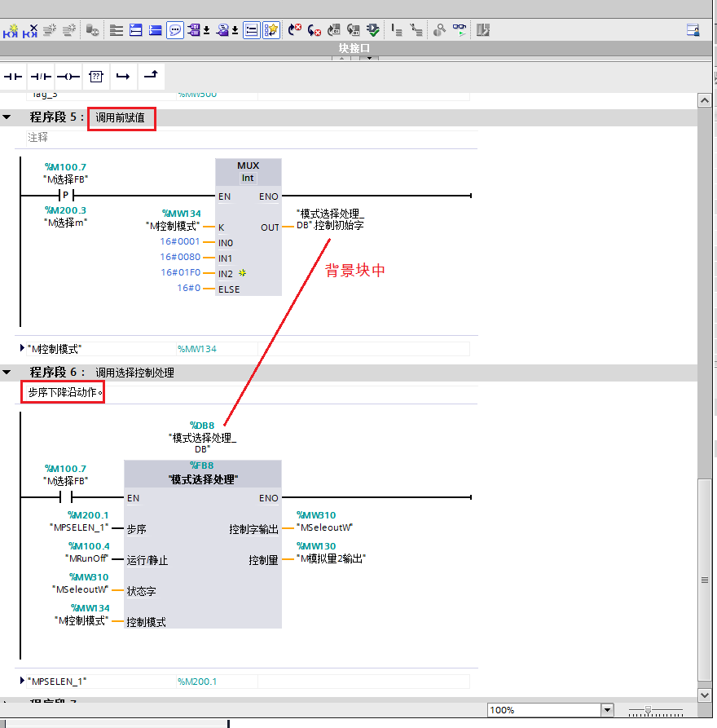This screenshot has width=717, height=728.
Task: Click the icon right of monitoring glasses
Action: pos(482,30)
